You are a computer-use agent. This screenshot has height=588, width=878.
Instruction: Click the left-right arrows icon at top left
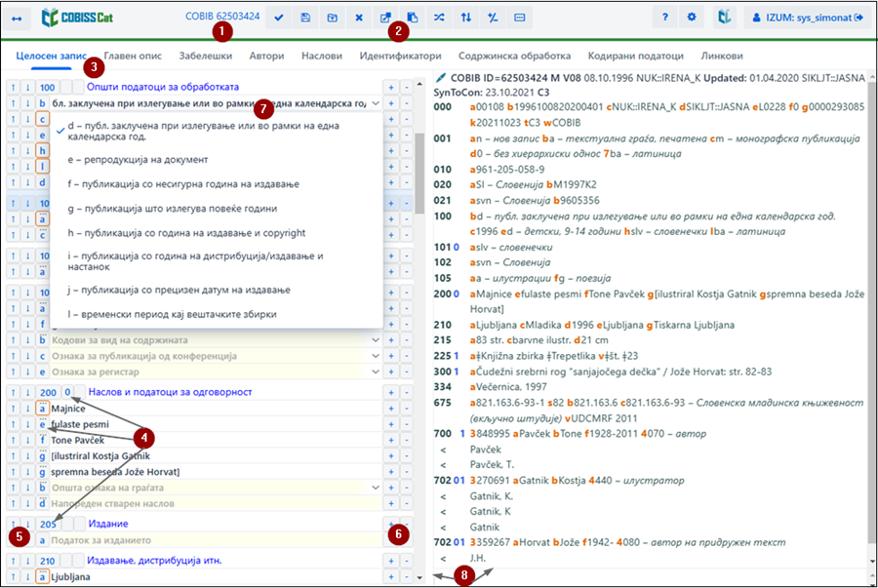click(x=17, y=19)
